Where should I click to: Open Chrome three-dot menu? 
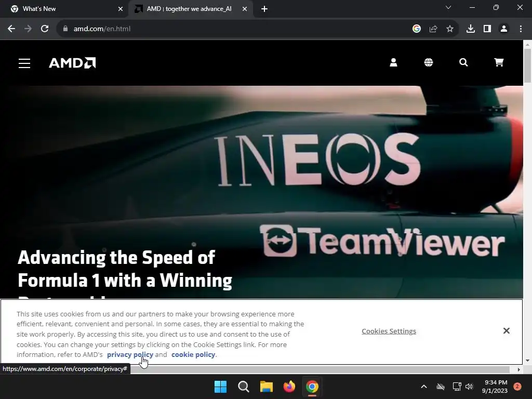(521, 29)
